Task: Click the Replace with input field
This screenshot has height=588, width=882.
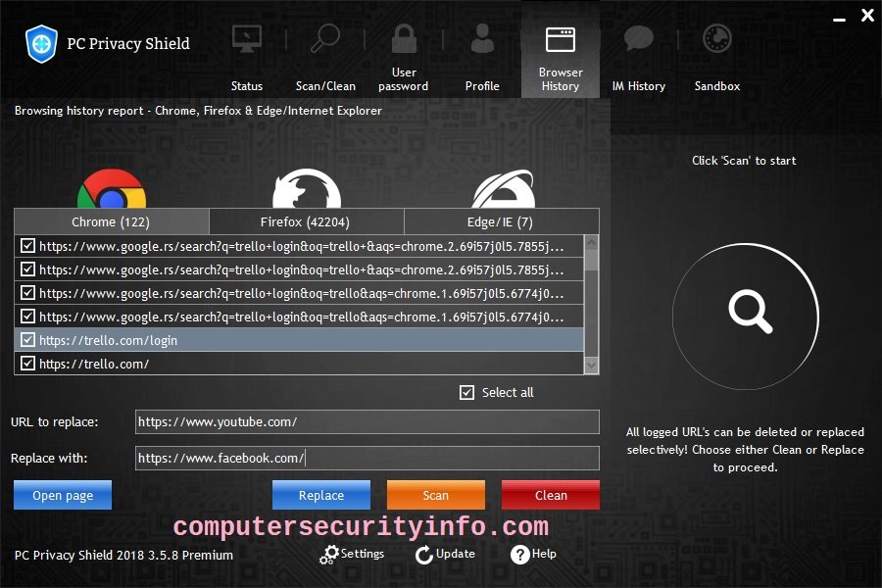Action: point(367,458)
